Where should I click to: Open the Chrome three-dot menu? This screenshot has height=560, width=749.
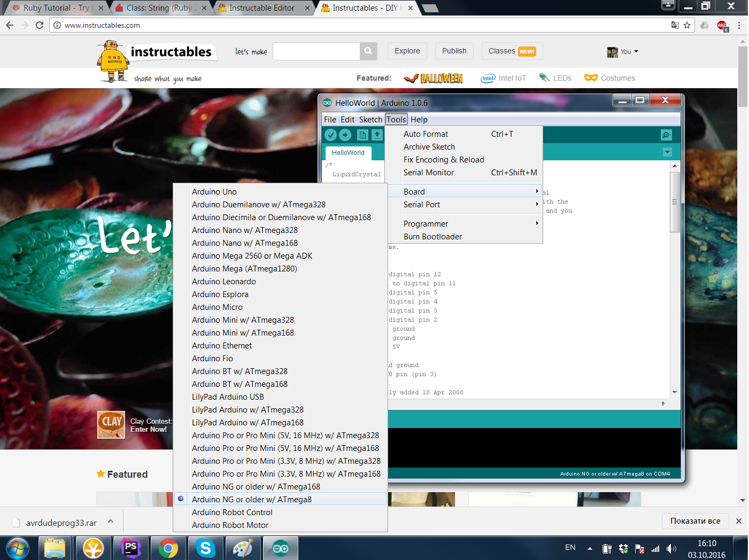(739, 25)
